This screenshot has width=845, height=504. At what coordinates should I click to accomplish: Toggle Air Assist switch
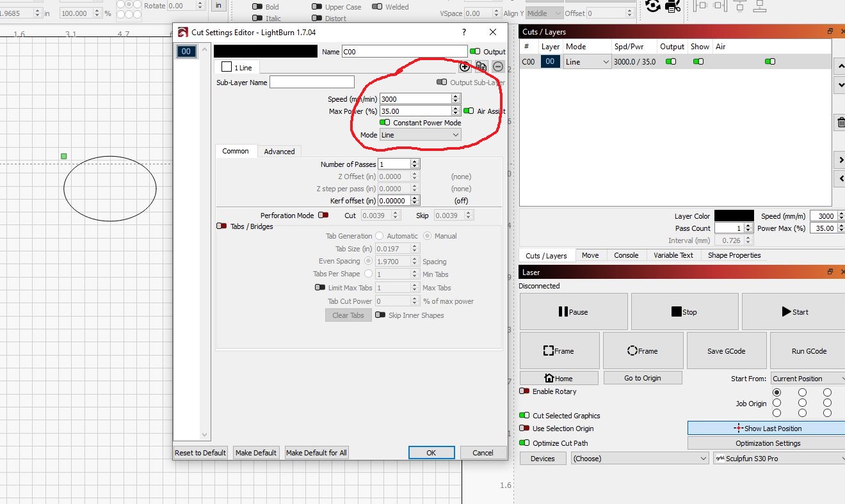[469, 111]
